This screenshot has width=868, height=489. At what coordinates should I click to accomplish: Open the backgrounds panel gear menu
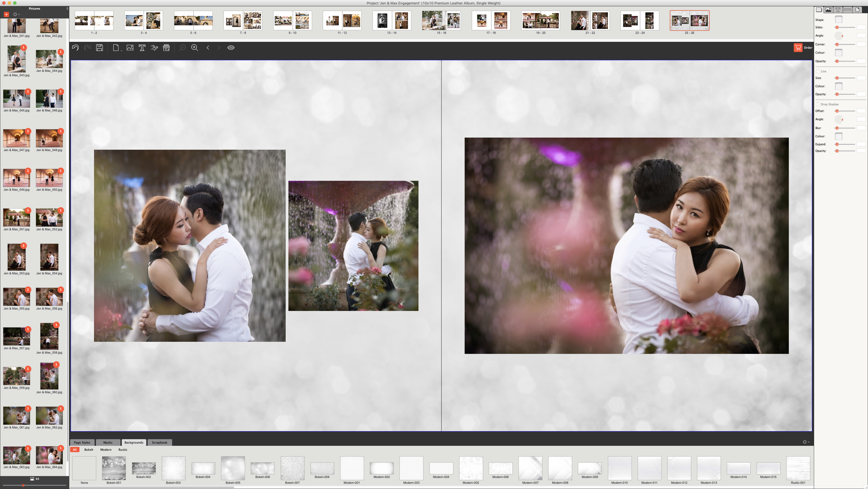(806, 442)
